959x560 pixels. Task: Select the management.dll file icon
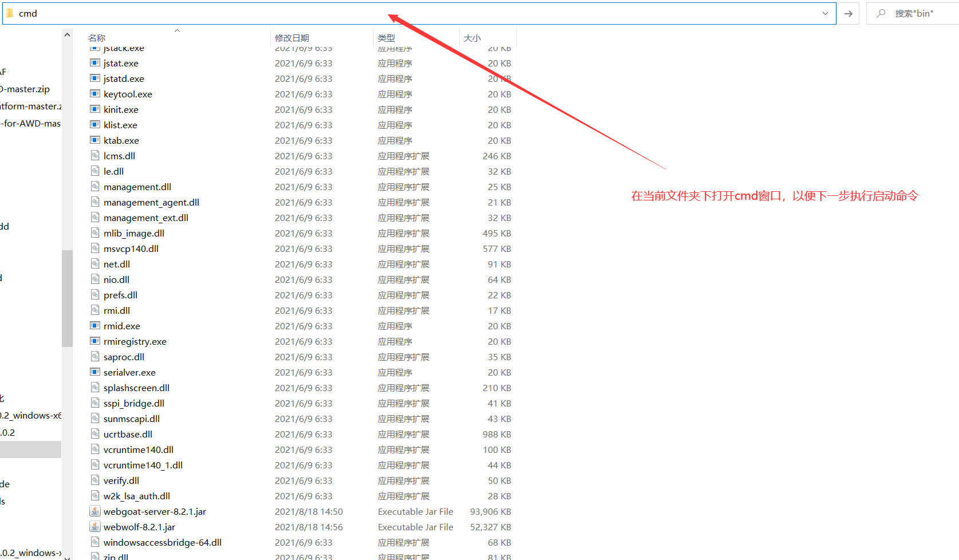[x=95, y=187]
